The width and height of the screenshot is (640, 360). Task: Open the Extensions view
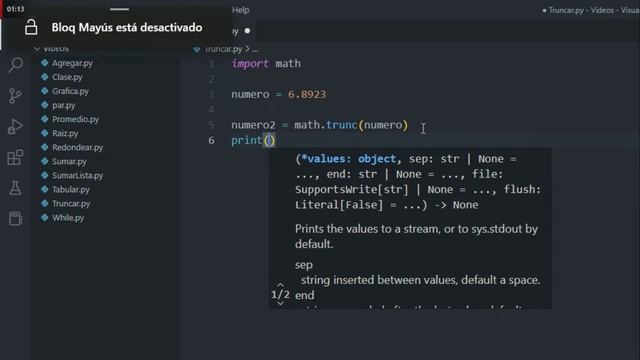click(16, 158)
